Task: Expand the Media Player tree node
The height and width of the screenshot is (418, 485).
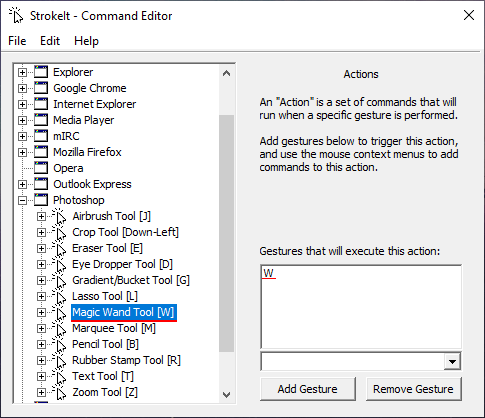Action: click(22, 120)
